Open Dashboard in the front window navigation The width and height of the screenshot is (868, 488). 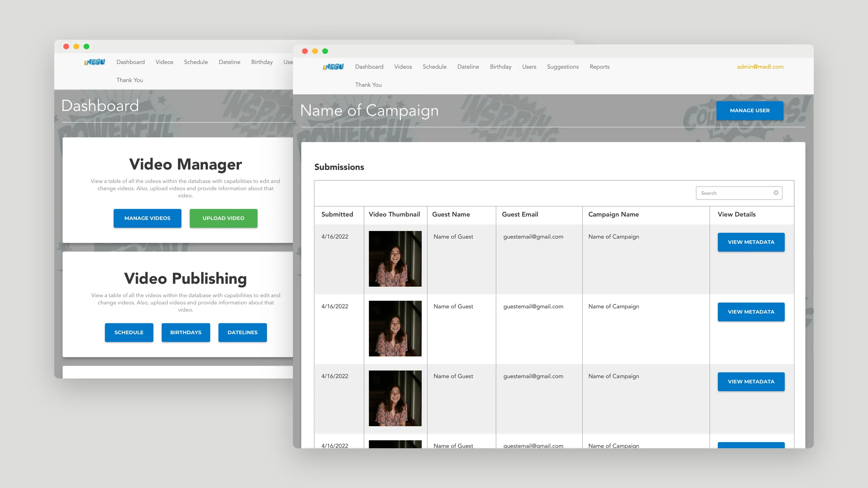369,67
